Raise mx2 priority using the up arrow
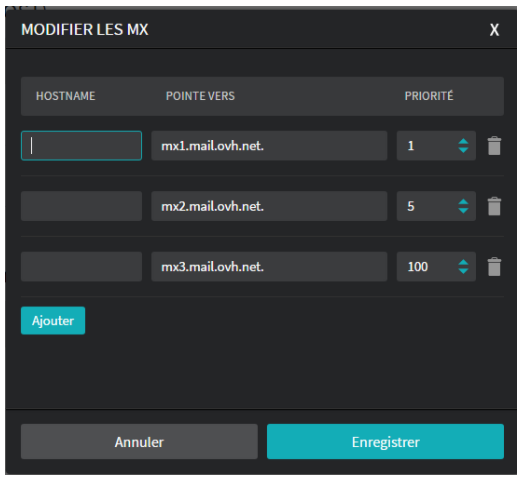 463,202
